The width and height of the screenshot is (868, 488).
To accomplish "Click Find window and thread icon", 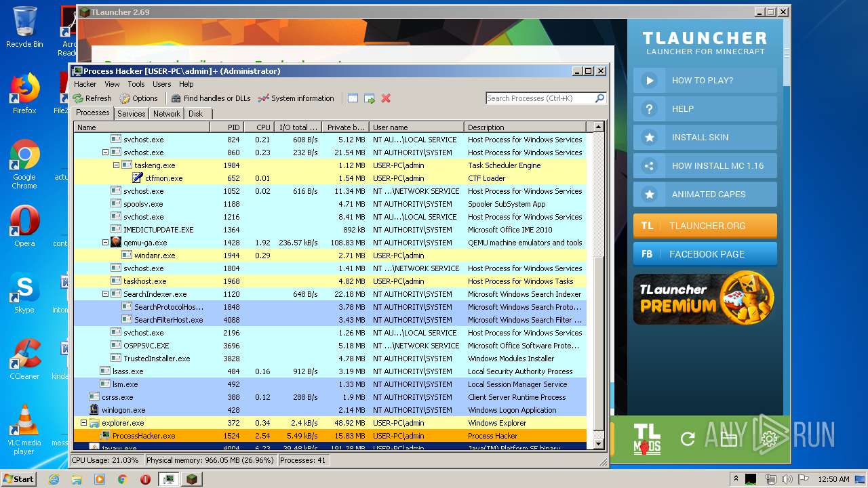I will (x=370, y=98).
